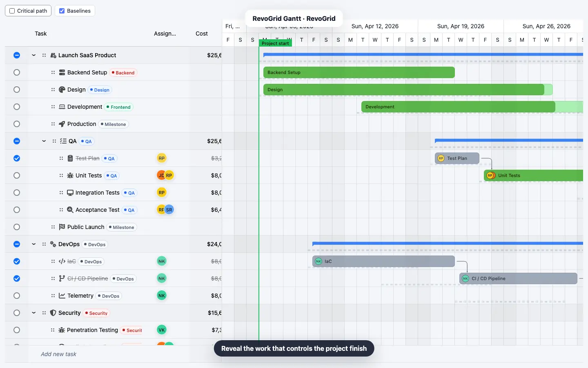Click the Assign... column header
Screen dimensions: 588x368
[165, 34]
